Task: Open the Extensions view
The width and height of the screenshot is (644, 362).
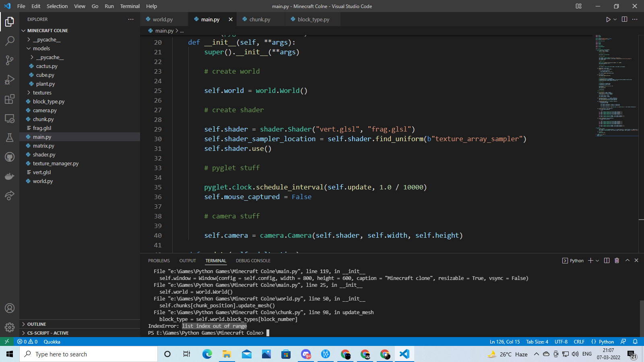Action: tap(10, 99)
